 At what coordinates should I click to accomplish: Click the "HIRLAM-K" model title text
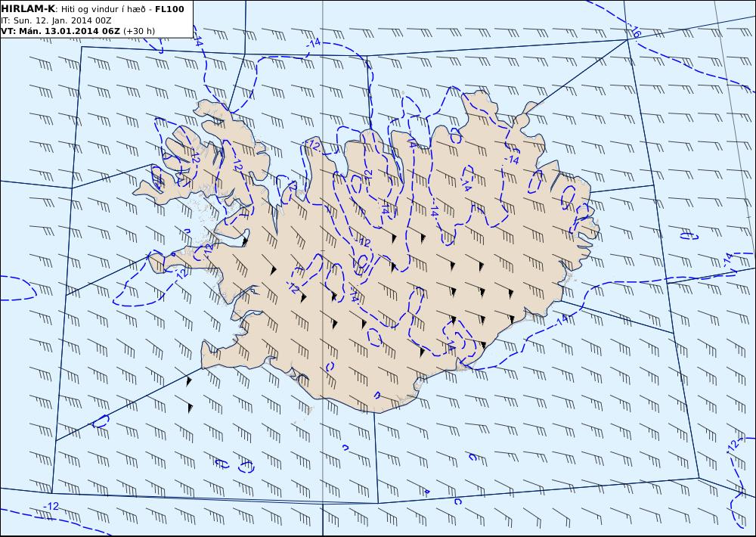tap(28, 9)
